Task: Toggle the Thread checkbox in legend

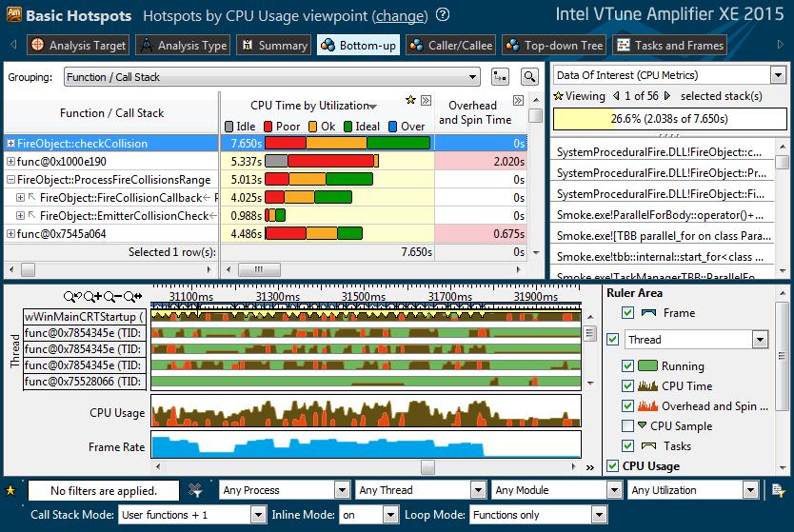Action: coord(613,339)
